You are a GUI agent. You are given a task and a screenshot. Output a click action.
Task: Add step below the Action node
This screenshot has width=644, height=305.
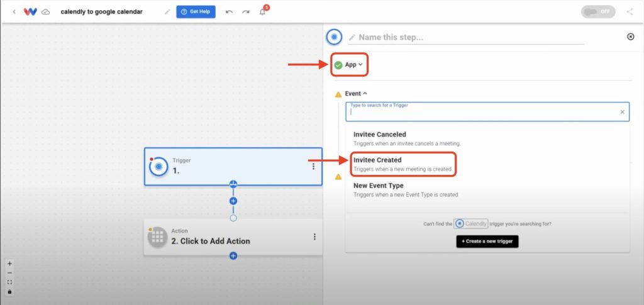pos(233,256)
